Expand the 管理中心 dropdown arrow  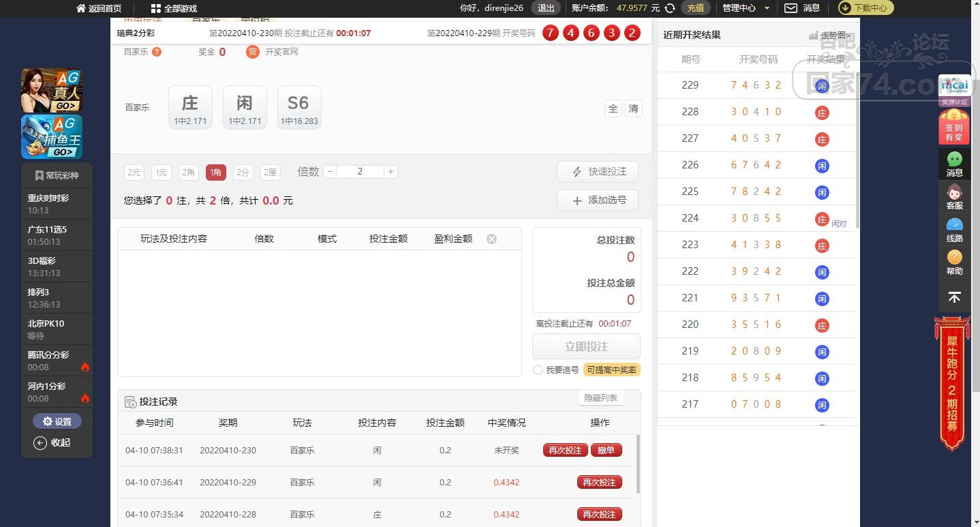tap(767, 8)
